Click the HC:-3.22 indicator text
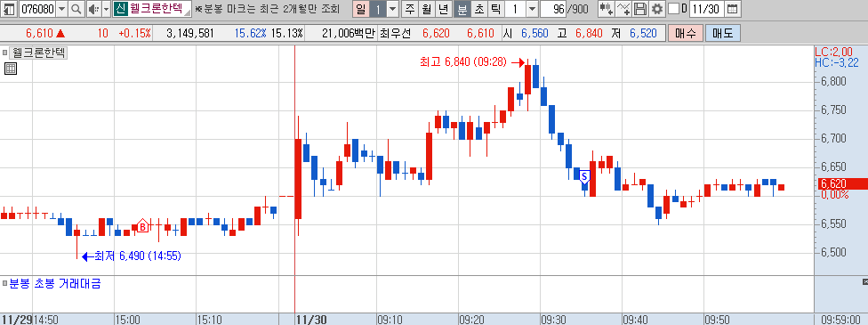The width and height of the screenshot is (868, 325). click(837, 61)
